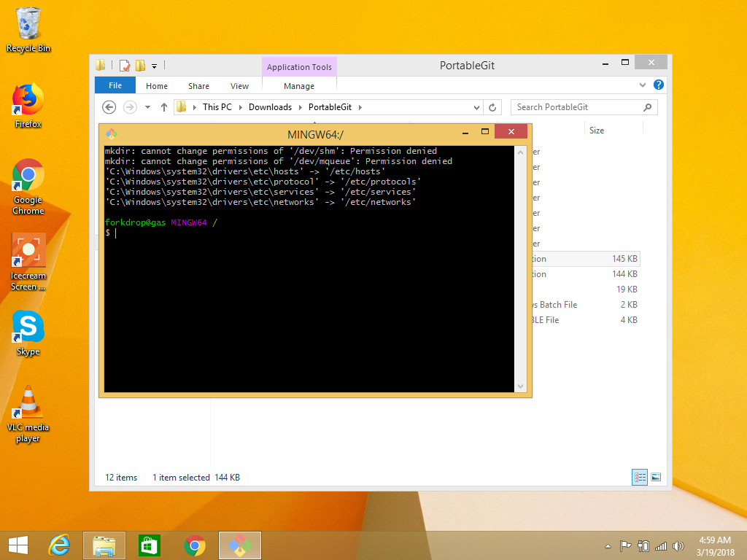Click the Up navigation arrow button
Viewport: 747px width, 560px height.
[x=163, y=106]
